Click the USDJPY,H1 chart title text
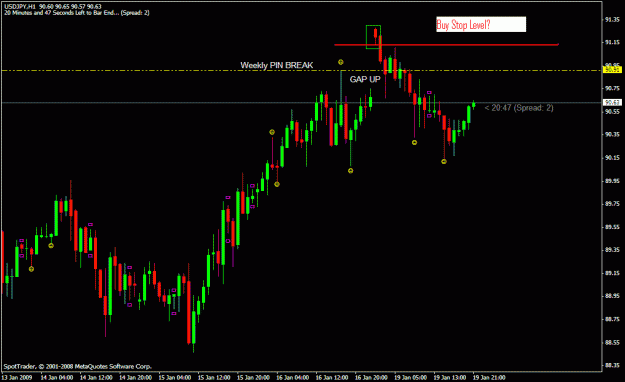 [x=53, y=7]
